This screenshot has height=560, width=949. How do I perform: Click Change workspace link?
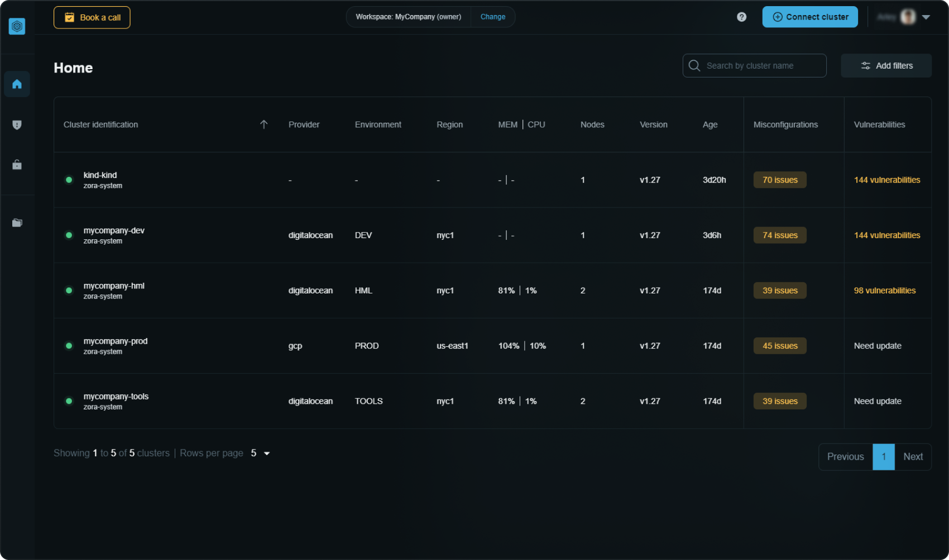(492, 17)
